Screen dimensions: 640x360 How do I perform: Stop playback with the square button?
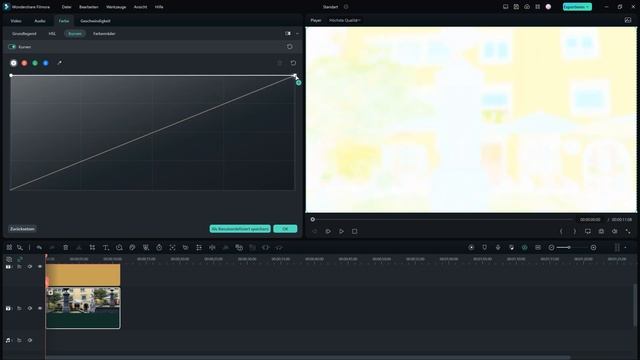[355, 231]
